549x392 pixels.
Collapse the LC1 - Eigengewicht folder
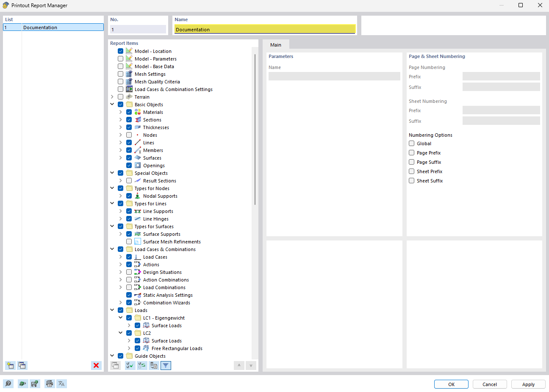pyautogui.click(x=121, y=318)
